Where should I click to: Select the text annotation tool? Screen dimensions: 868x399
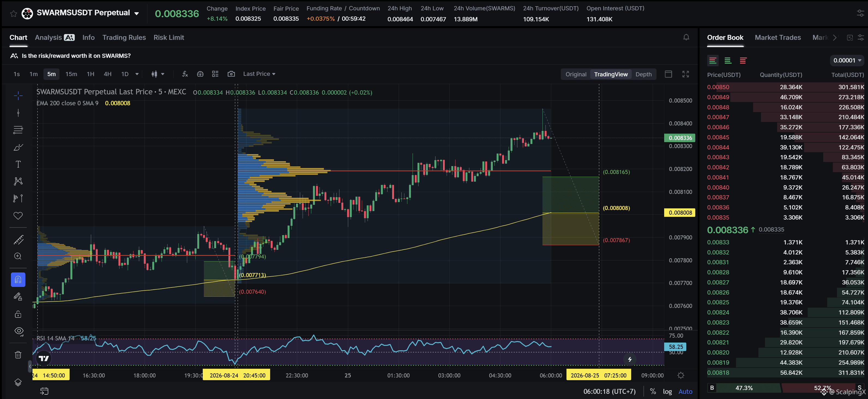pyautogui.click(x=18, y=164)
